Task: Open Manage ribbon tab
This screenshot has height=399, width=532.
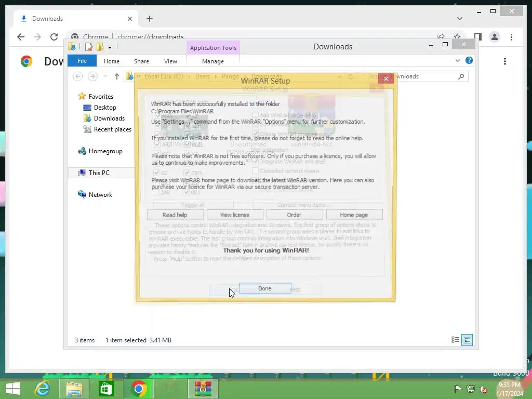Action: (x=213, y=61)
